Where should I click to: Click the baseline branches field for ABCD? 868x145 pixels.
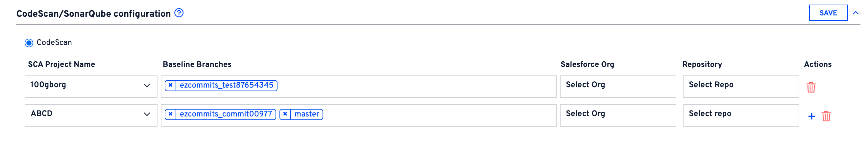click(x=438, y=115)
